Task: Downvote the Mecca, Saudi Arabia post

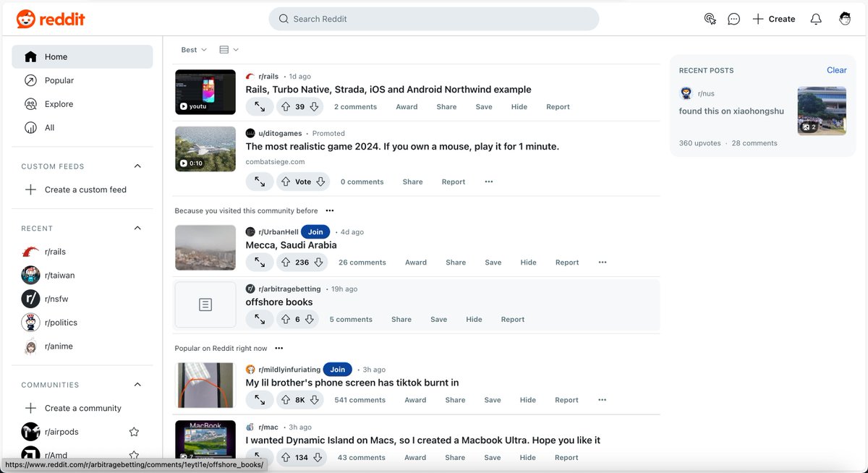Action: 318,263
